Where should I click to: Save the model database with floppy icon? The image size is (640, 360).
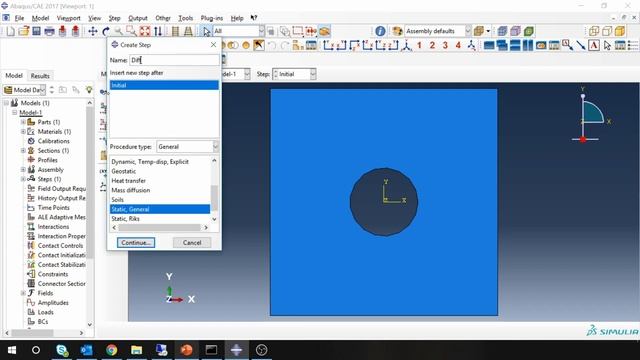[37, 31]
